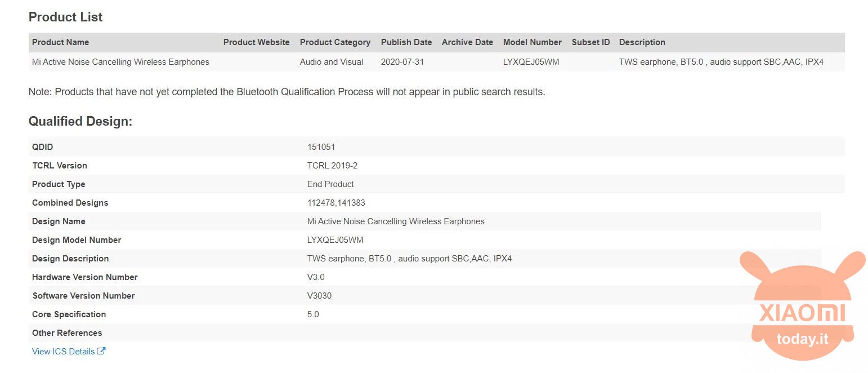Screen dimensions: 868x373
Task: Select the combined designs value 112478,141383
Action: coord(336,203)
